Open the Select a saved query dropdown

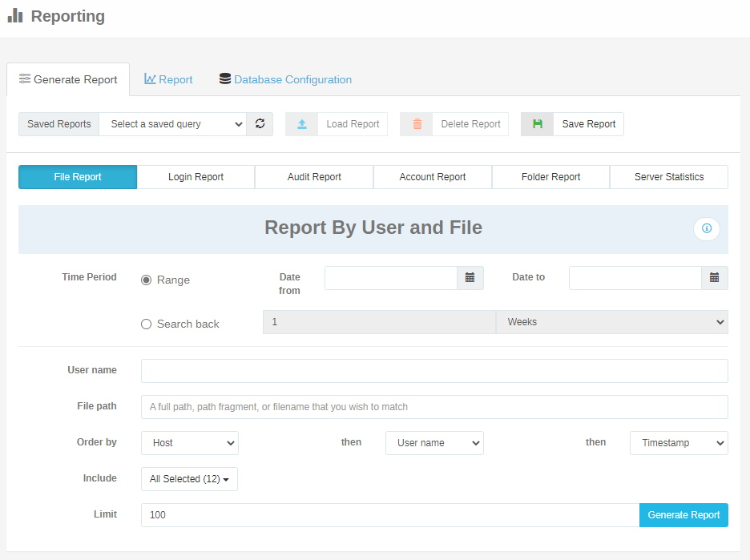coord(172,124)
